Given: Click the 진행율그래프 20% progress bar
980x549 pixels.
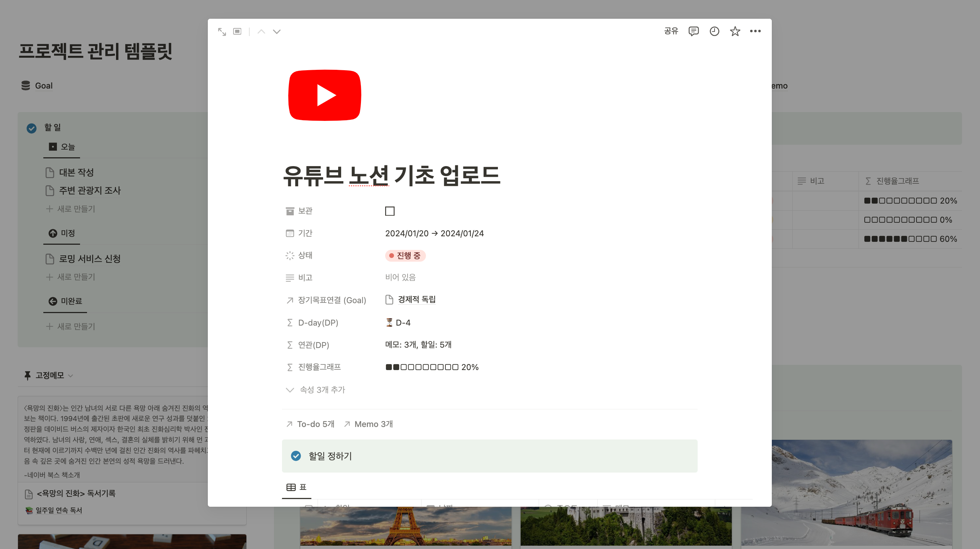Looking at the screenshot, I should tap(431, 367).
